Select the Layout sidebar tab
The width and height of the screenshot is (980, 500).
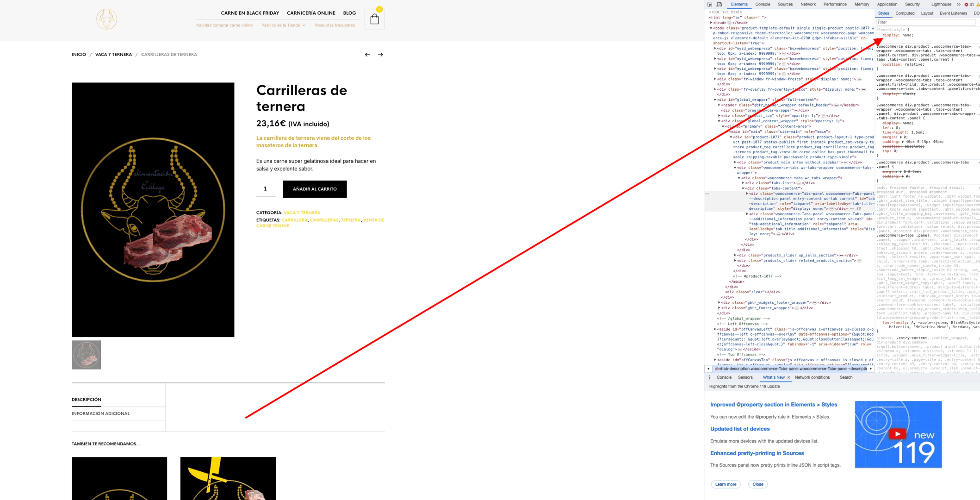[927, 13]
